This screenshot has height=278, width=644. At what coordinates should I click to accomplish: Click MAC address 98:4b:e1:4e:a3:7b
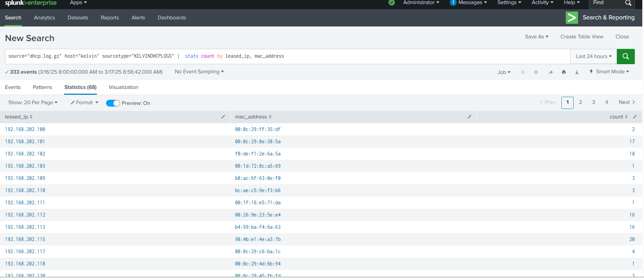tap(258, 239)
